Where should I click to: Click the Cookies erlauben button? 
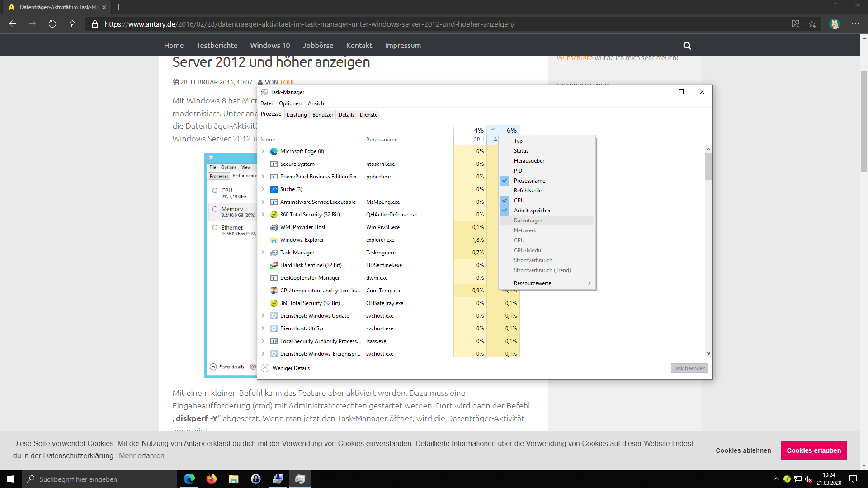point(813,450)
